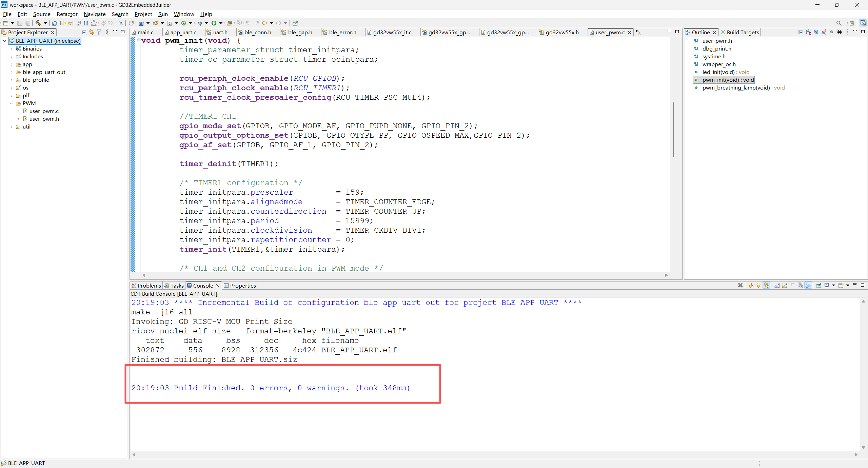Click the Pin Console icon
The height and width of the screenshot is (468, 868).
pos(818,285)
